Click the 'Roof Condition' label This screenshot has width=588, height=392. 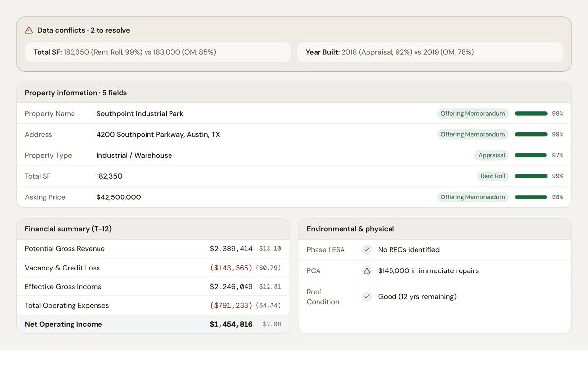(323, 297)
